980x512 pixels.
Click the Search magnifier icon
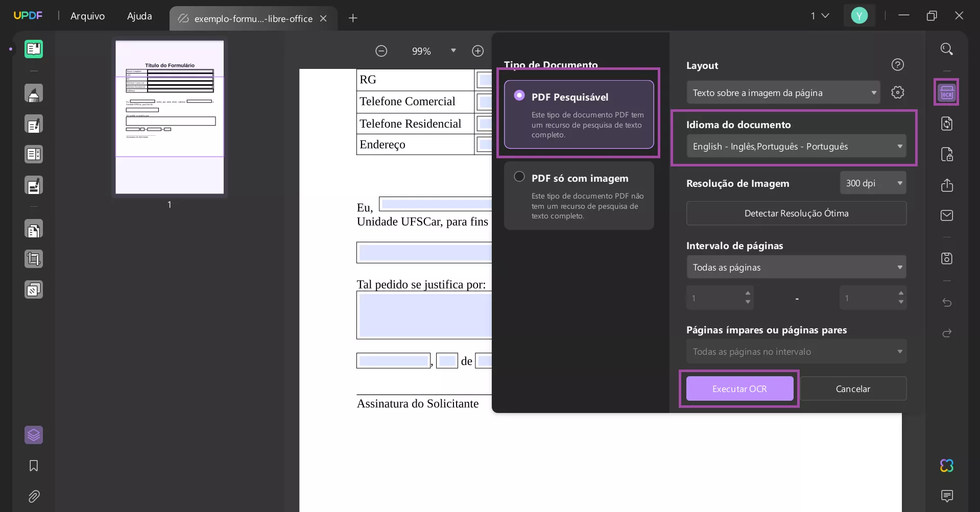(x=947, y=49)
